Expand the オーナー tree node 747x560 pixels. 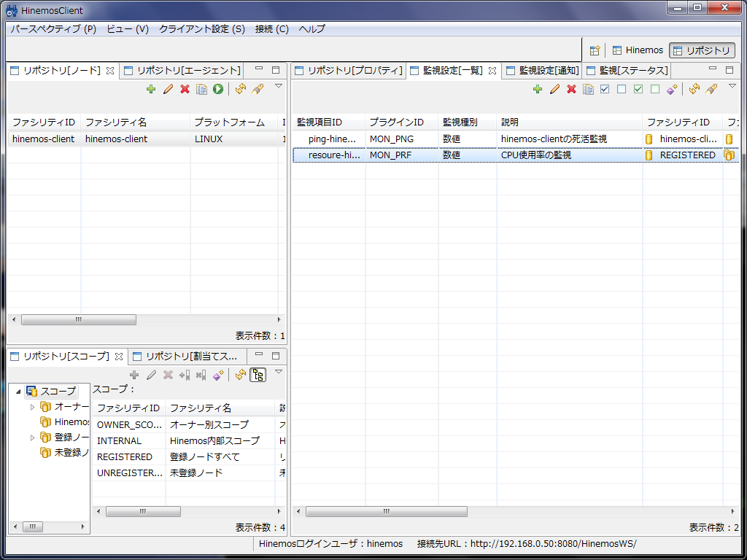[32, 407]
